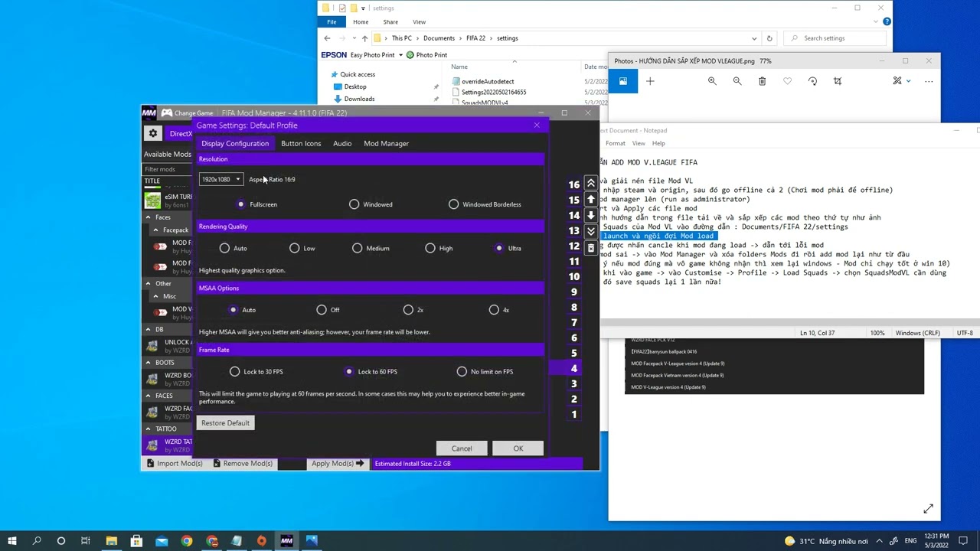Open Easy Photo Print dropdown arrow
Viewport: 980px width, 551px height.
coord(400,55)
